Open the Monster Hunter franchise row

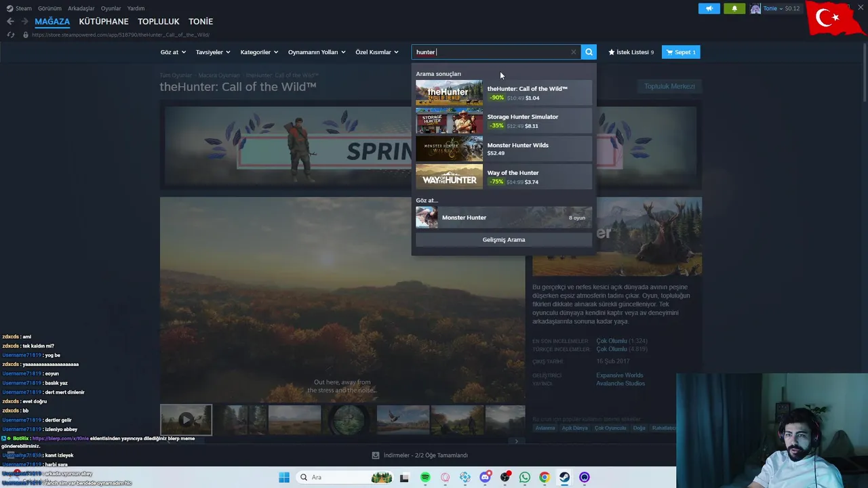pyautogui.click(x=504, y=218)
